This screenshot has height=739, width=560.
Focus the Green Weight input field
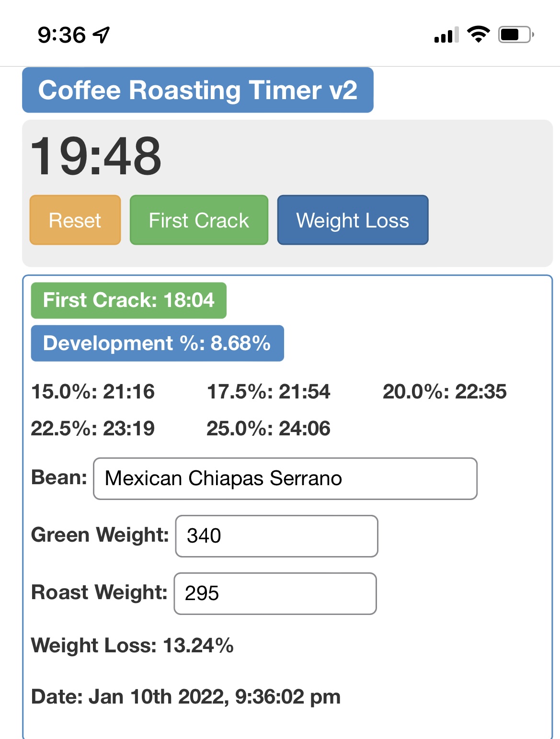[x=277, y=536]
